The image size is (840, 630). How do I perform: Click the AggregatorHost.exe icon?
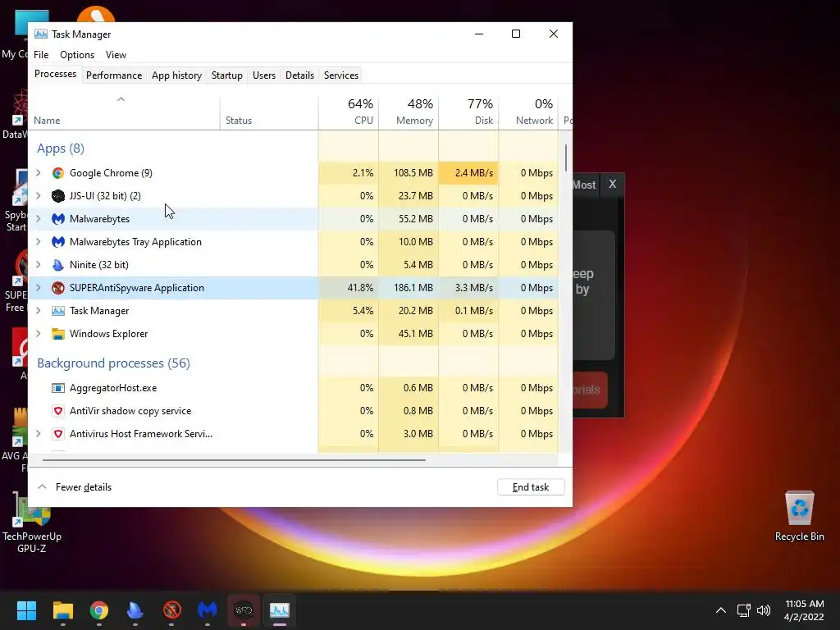coord(58,388)
